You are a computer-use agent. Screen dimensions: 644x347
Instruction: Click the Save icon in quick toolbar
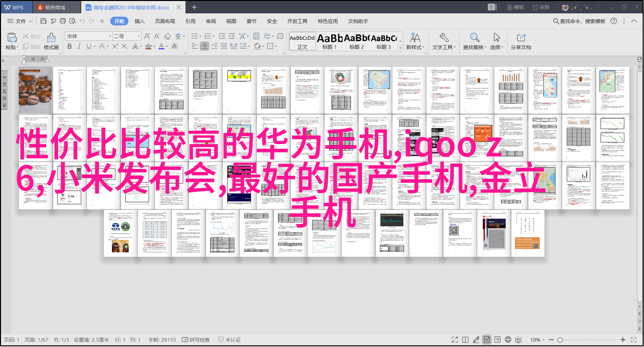(x=43, y=21)
